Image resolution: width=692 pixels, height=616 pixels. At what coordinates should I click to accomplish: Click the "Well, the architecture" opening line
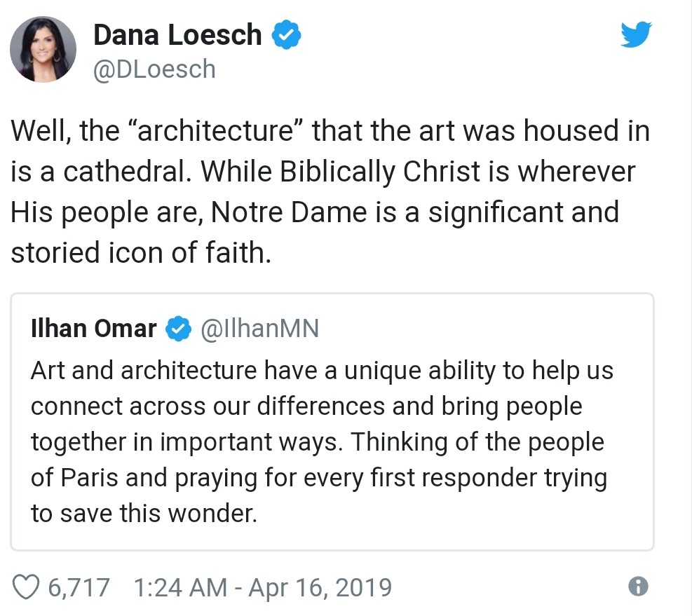coord(330,131)
